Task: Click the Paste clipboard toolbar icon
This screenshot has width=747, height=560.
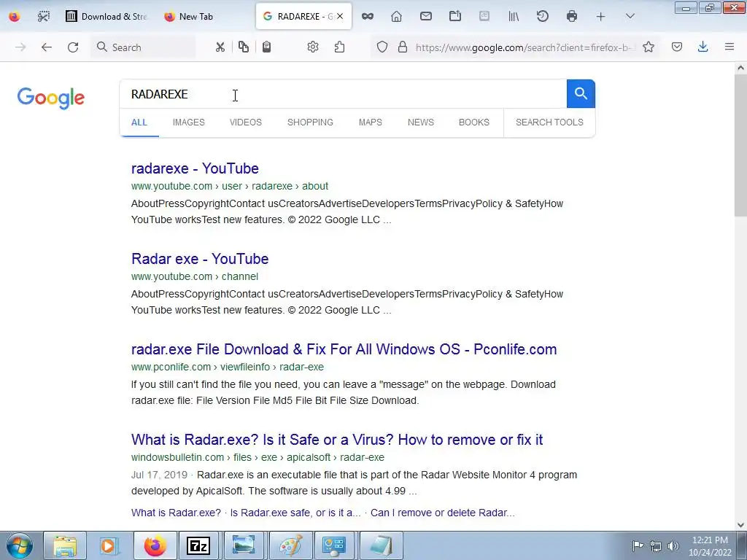Action: tap(267, 47)
